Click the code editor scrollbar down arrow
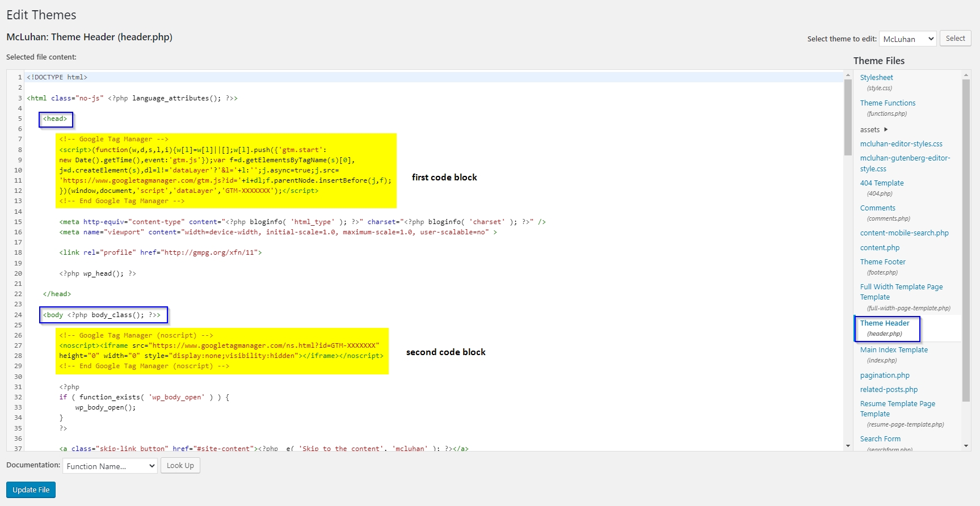Image resolution: width=980 pixels, height=506 pixels. point(848,446)
